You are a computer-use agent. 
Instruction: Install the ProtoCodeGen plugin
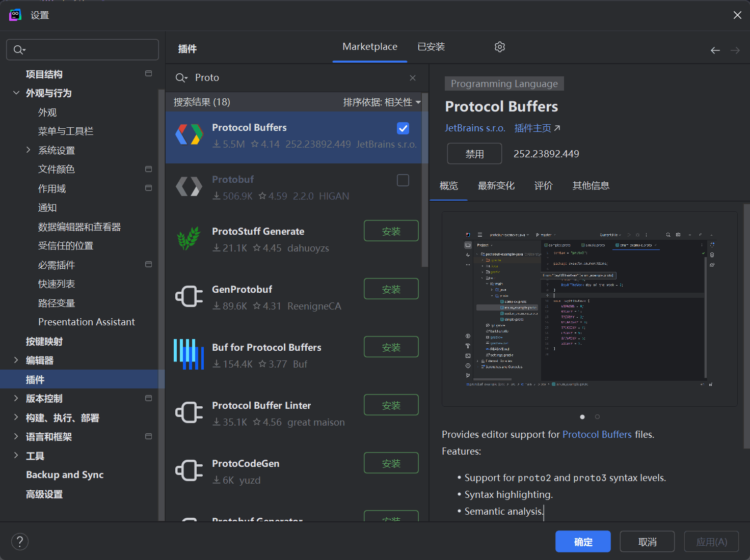(x=391, y=463)
